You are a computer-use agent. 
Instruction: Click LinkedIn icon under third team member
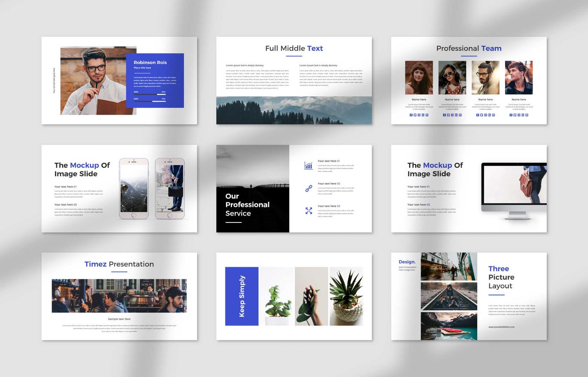(489, 115)
